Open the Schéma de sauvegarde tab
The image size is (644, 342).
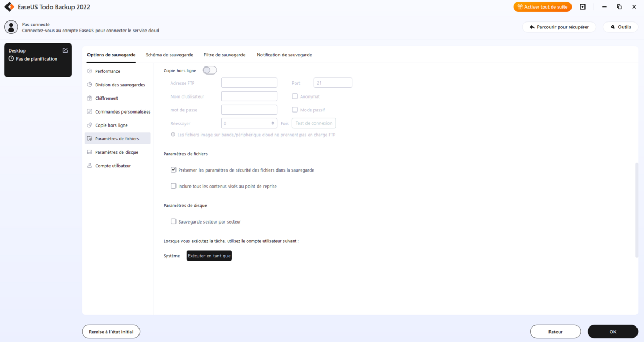(x=170, y=55)
